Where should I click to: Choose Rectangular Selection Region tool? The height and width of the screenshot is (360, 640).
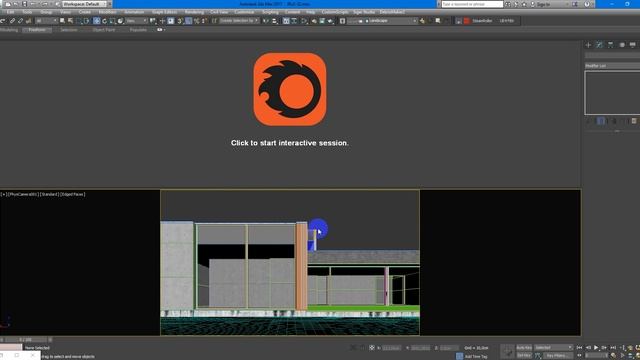pyautogui.click(x=80, y=20)
